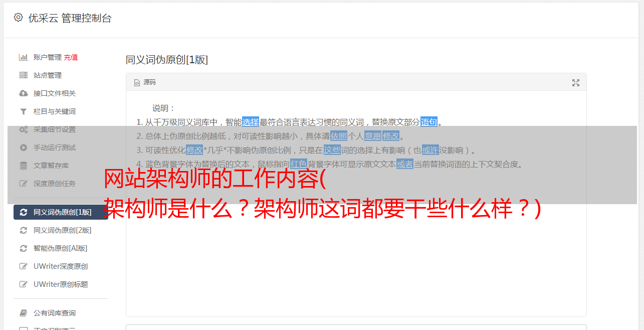Open 同义词伪原创[1版] menu item

61,212
